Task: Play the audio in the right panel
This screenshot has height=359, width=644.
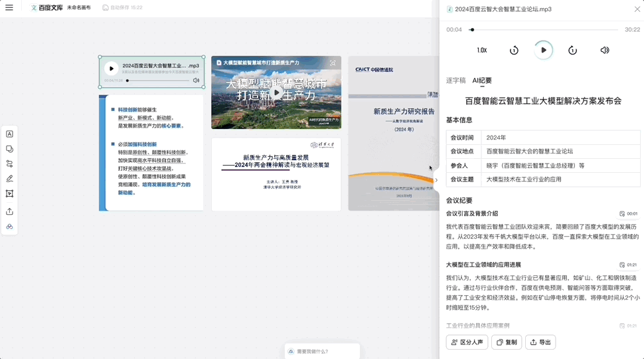Action: 543,50
